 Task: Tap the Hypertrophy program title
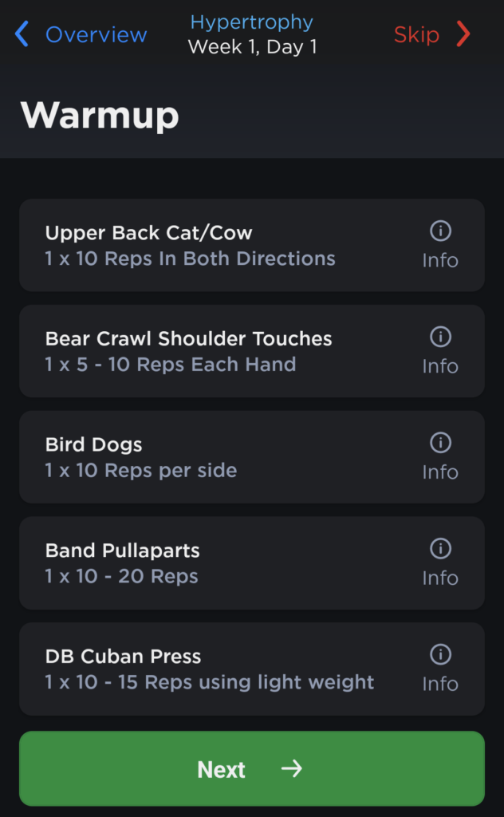(252, 22)
